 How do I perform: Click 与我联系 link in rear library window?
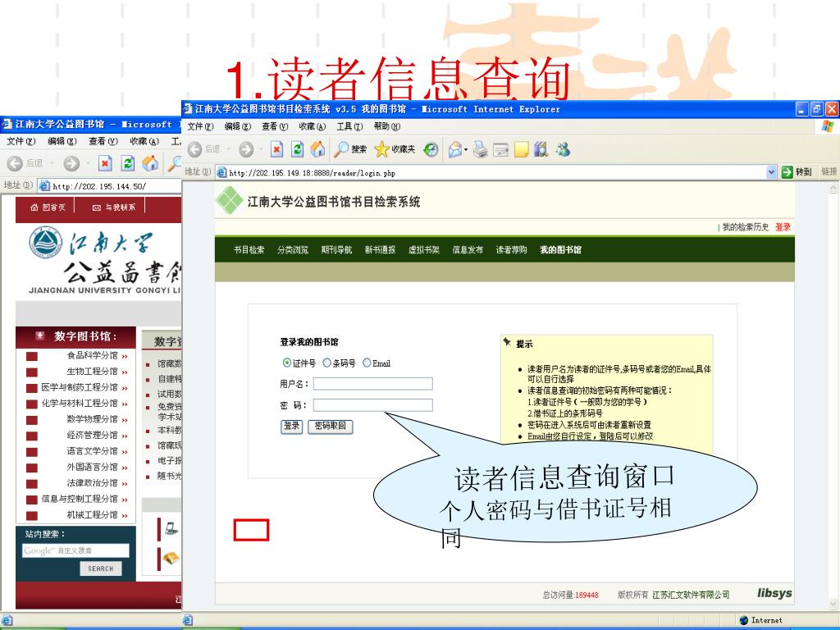(114, 208)
